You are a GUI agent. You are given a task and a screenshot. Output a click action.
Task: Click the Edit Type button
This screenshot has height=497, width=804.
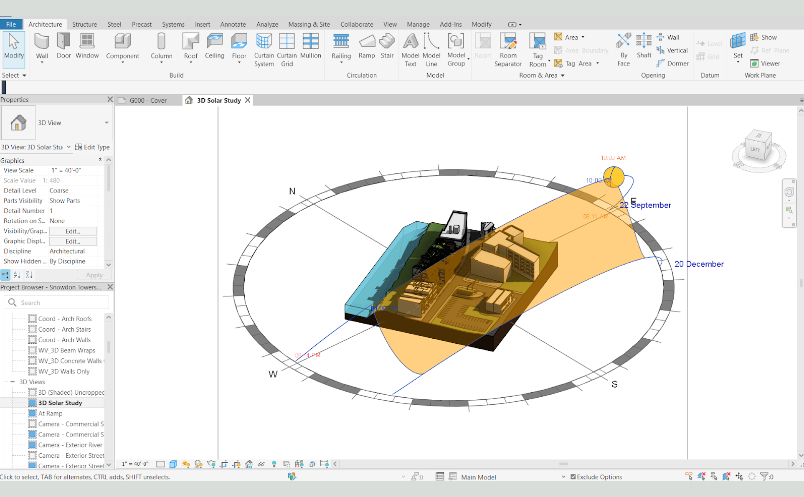click(92, 147)
